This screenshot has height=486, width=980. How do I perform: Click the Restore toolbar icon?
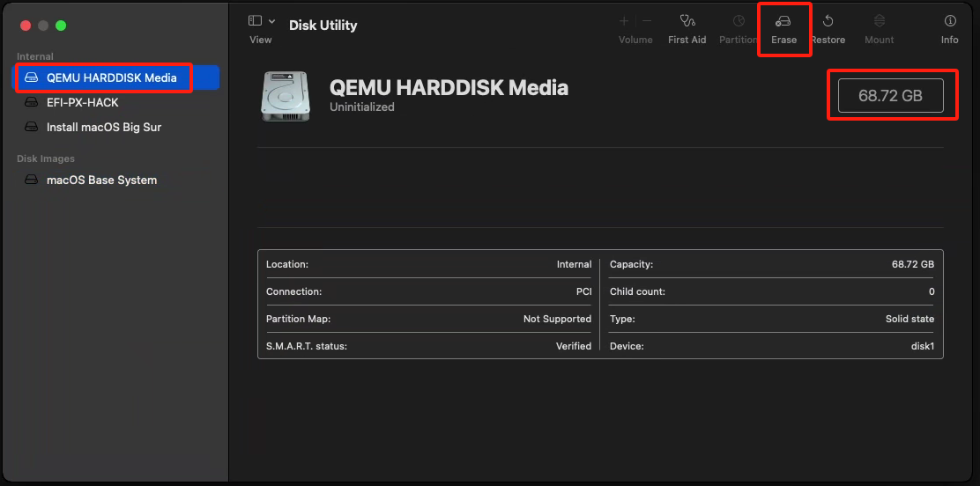tap(828, 21)
